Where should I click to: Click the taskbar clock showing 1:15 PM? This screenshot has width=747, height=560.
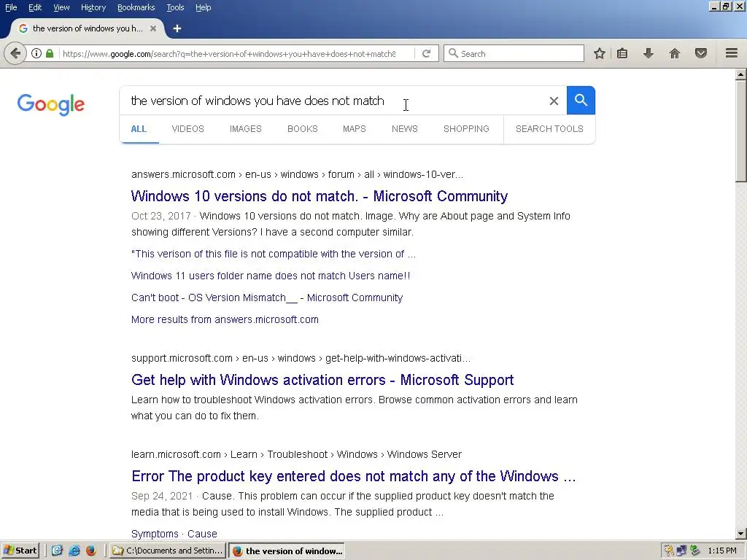click(x=722, y=551)
